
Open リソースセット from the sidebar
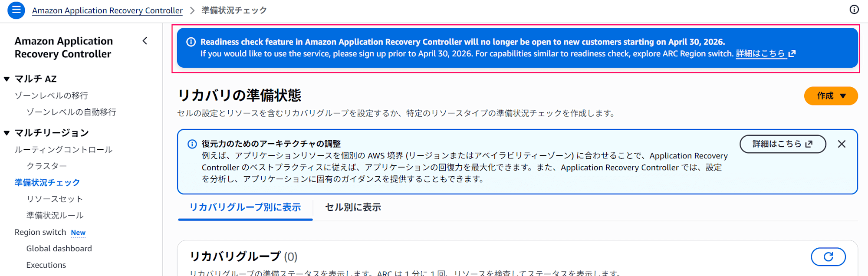(x=54, y=198)
